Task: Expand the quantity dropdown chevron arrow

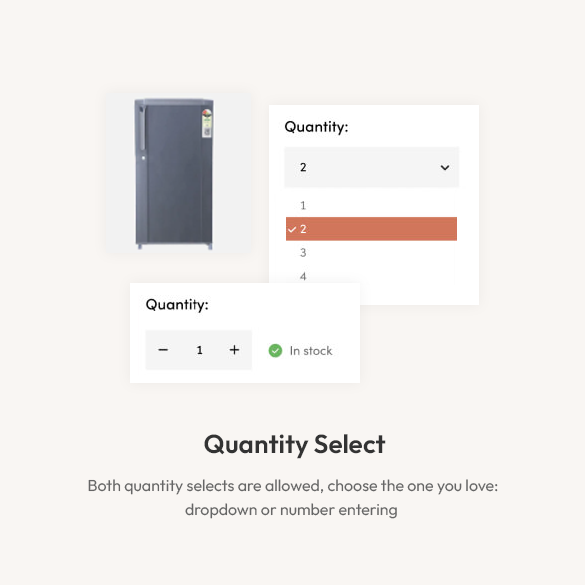Action: pyautogui.click(x=445, y=168)
